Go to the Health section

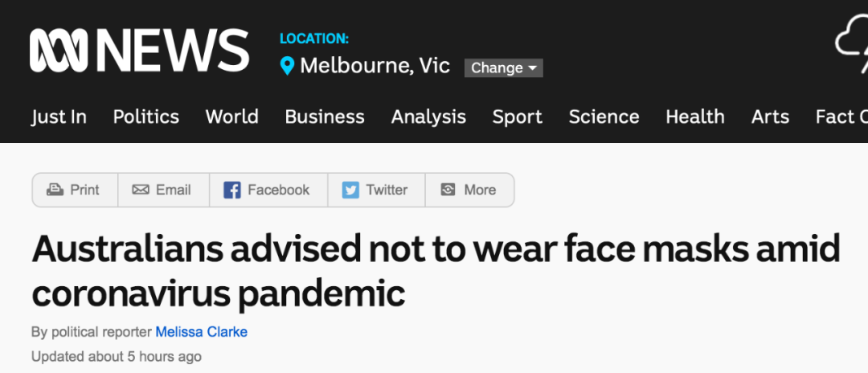pos(695,117)
